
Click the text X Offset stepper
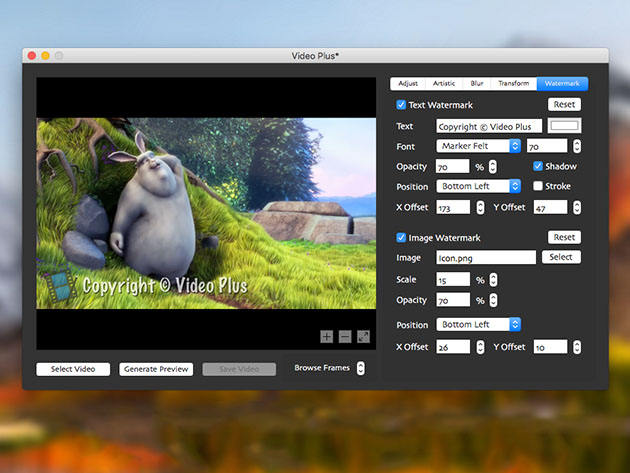(x=480, y=207)
